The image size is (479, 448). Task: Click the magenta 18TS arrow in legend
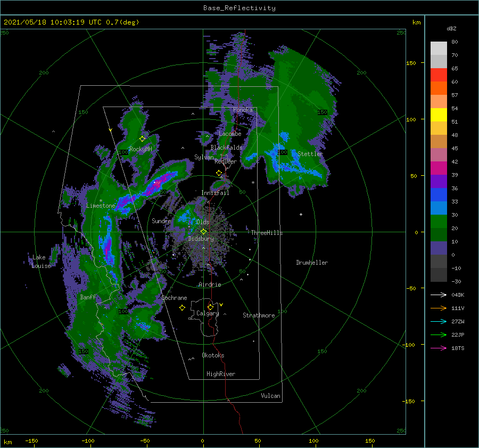[x=439, y=348]
